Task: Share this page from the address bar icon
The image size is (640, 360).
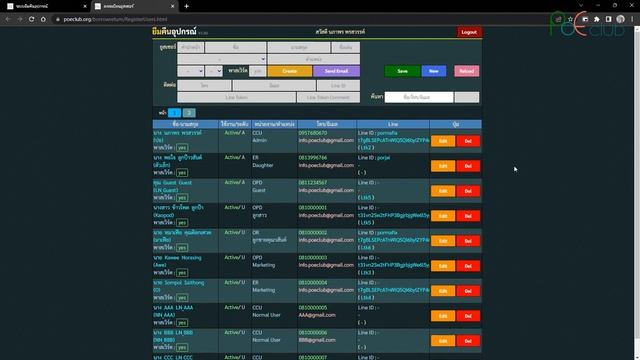Action: 558,19
